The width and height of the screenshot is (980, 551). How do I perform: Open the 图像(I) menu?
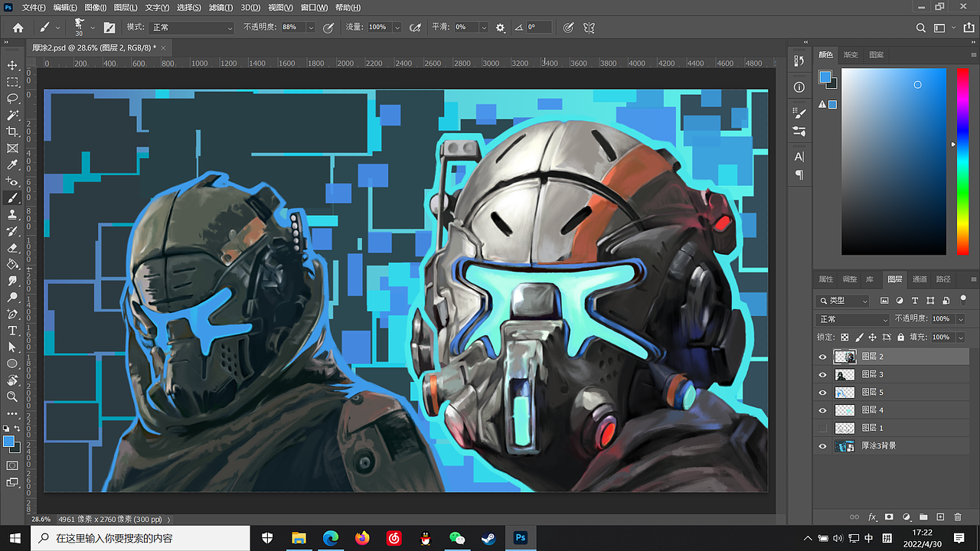pyautogui.click(x=95, y=8)
